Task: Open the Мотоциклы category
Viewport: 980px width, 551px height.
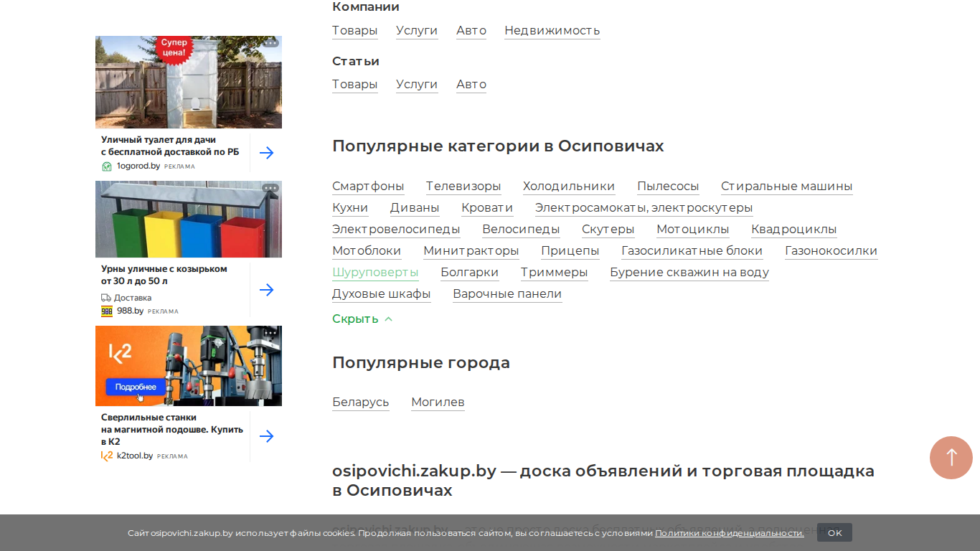Action: click(x=692, y=229)
